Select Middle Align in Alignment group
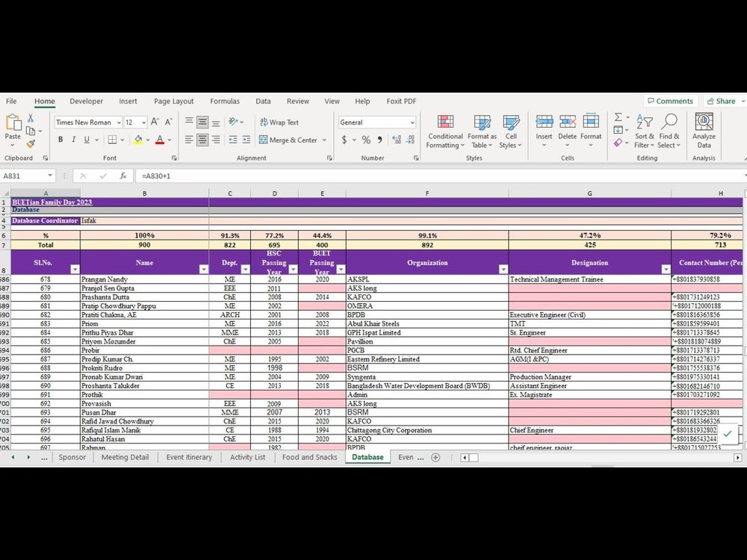This screenshot has height=560, width=747. pos(202,122)
